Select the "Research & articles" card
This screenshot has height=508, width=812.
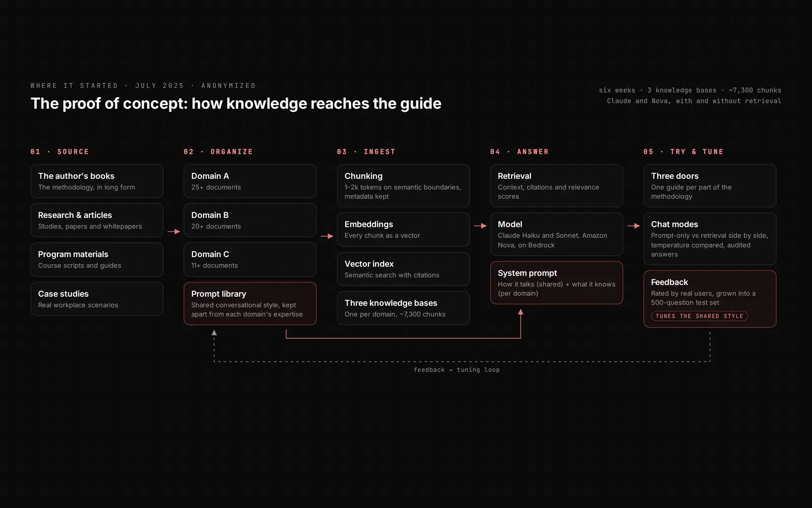click(97, 220)
